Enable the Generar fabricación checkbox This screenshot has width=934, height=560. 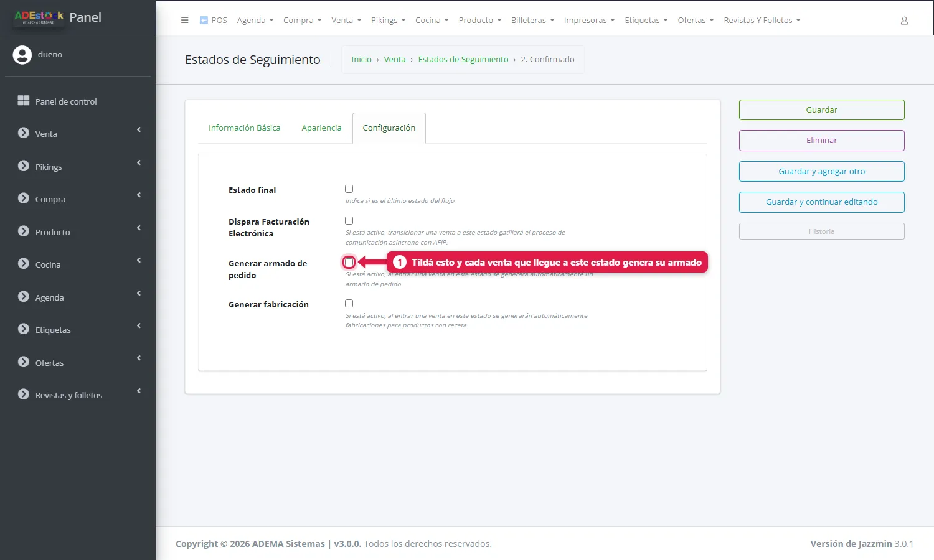pos(349,304)
